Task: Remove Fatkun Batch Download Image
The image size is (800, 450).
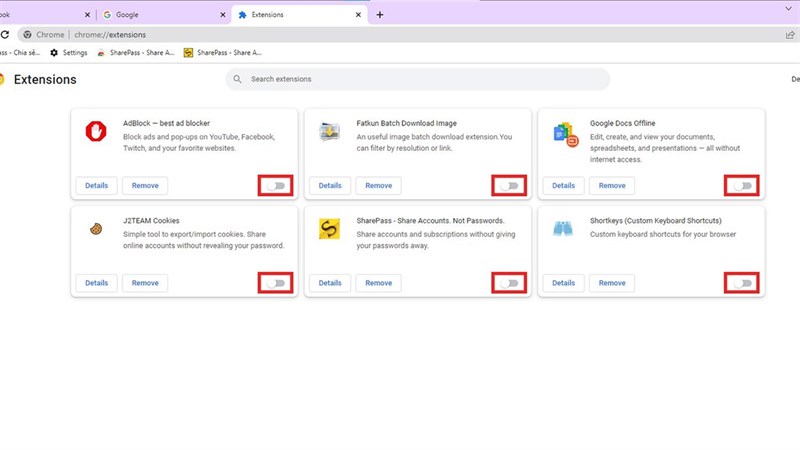Action: click(379, 186)
